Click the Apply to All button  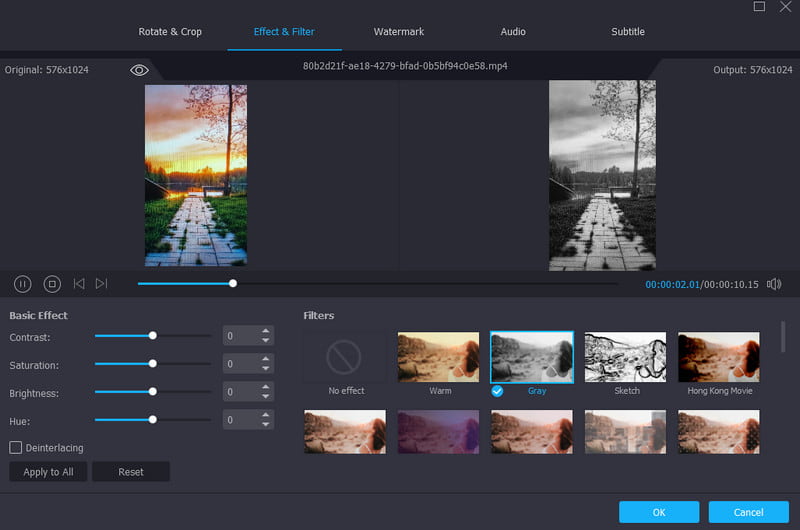[x=48, y=472]
